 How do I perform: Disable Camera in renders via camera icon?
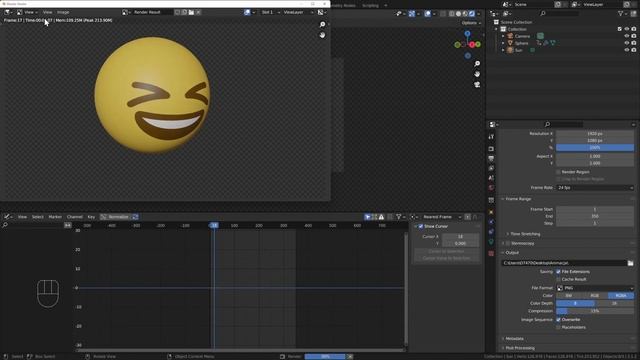(x=633, y=36)
